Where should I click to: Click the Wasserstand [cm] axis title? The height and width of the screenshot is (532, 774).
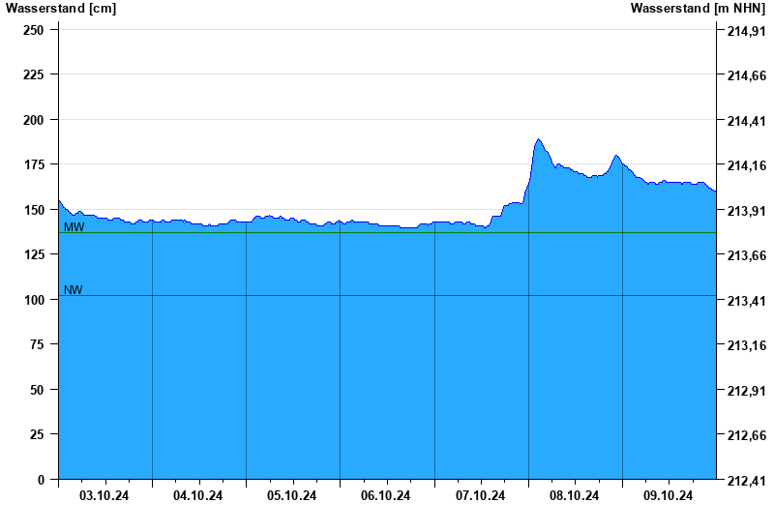coord(61,9)
